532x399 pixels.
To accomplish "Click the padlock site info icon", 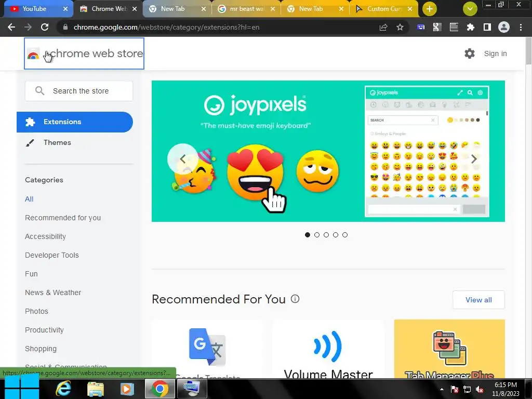I will pos(65,27).
